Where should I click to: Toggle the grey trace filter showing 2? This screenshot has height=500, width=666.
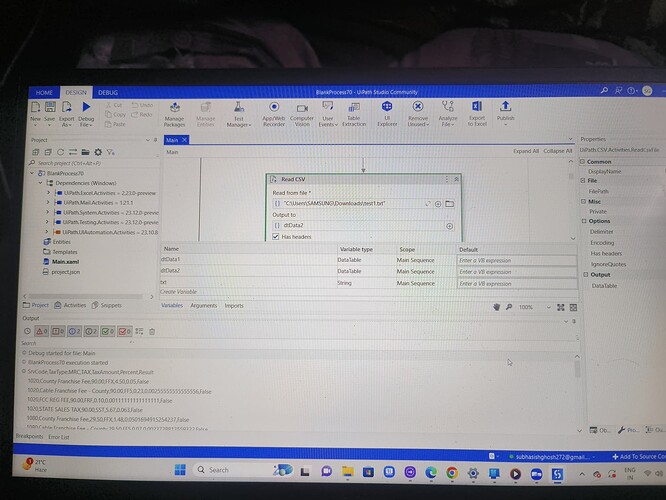tap(91, 331)
